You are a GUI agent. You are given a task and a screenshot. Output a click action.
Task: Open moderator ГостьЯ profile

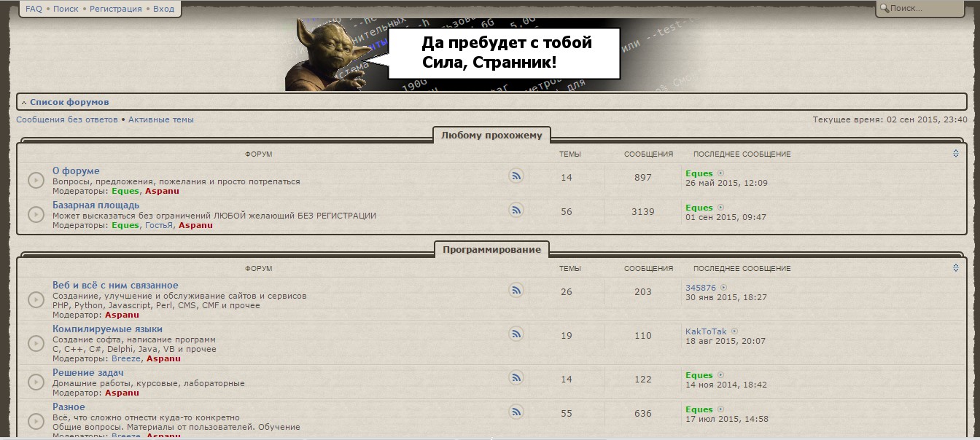pos(159,225)
